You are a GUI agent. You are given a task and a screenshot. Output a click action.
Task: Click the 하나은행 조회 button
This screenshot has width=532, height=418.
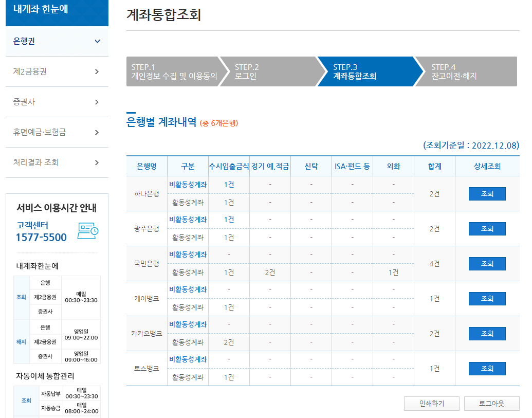pyautogui.click(x=486, y=193)
